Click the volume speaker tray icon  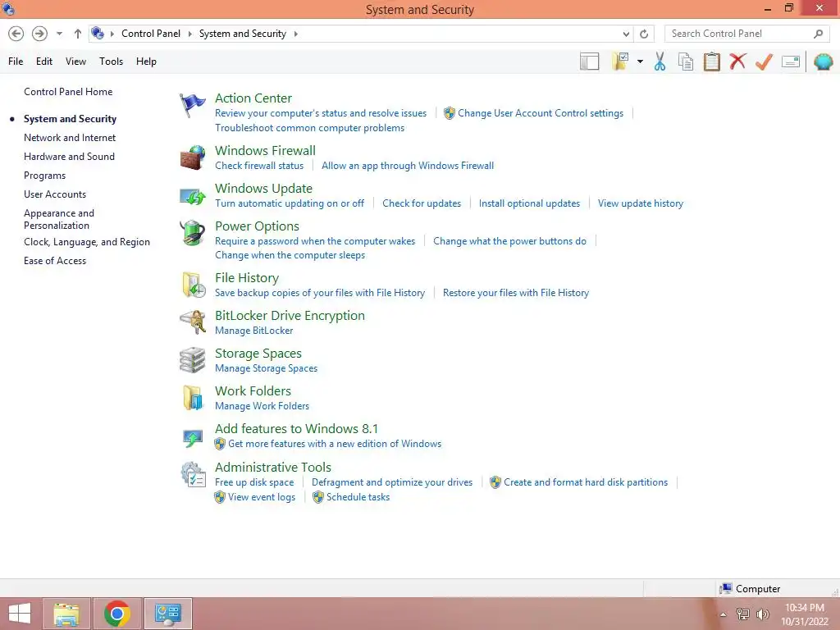pos(762,614)
